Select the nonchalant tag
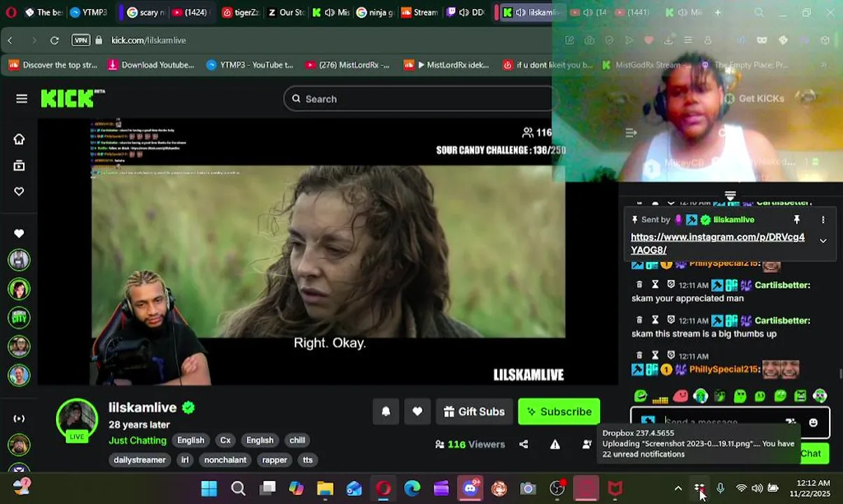The height and width of the screenshot is (504, 843). [x=225, y=460]
